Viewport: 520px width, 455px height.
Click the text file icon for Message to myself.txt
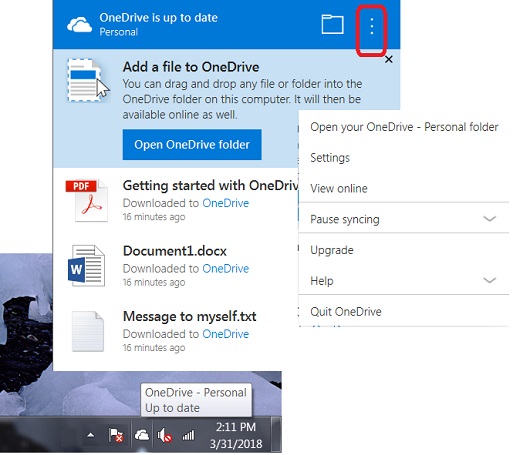tap(88, 331)
